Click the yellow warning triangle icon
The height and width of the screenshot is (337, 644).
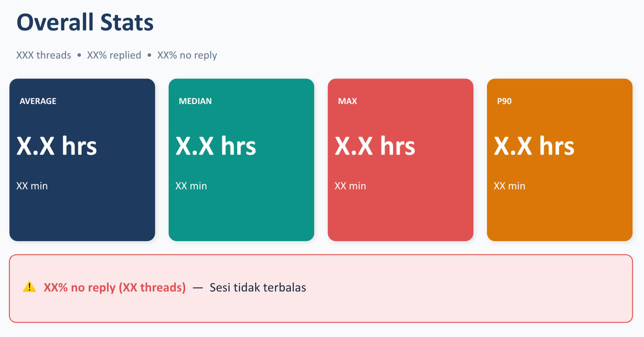29,287
